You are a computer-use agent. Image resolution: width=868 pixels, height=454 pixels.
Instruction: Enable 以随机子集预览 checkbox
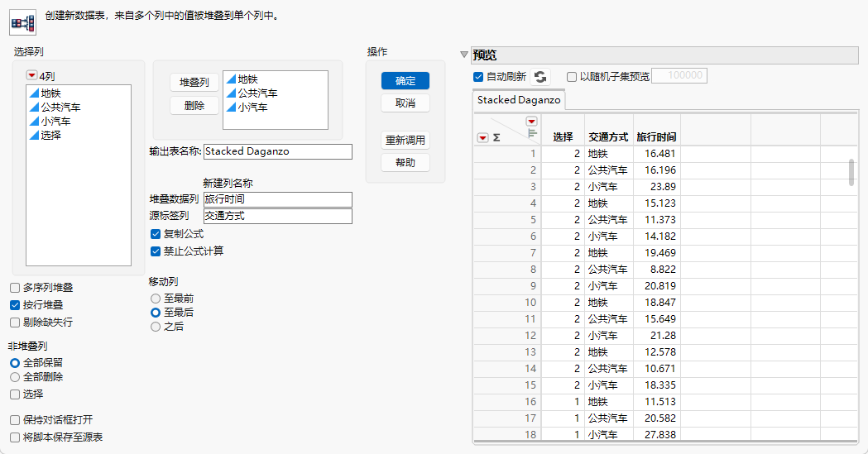572,77
